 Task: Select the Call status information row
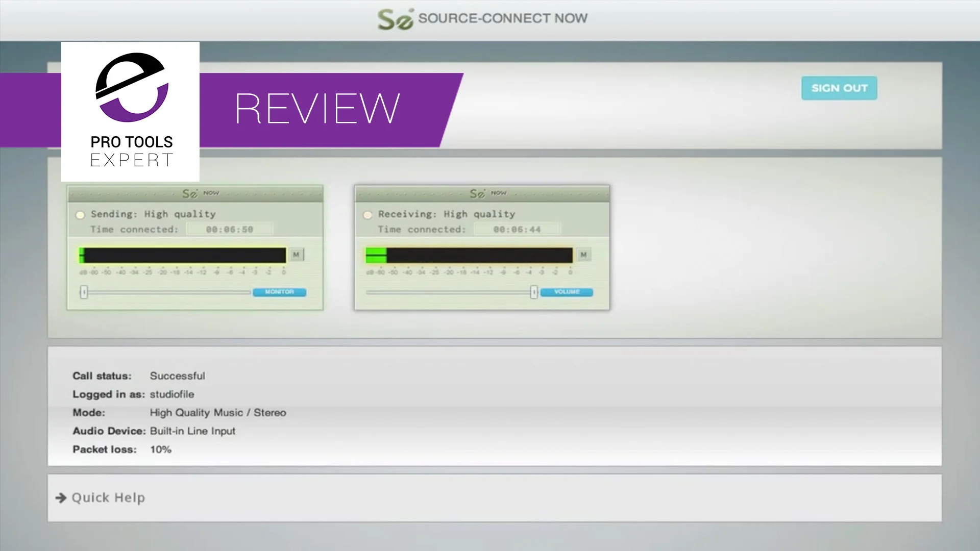[x=139, y=375]
